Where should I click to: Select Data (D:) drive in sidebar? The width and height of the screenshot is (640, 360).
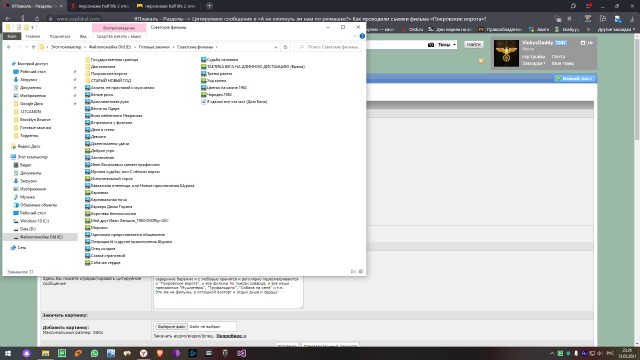pyautogui.click(x=27, y=229)
